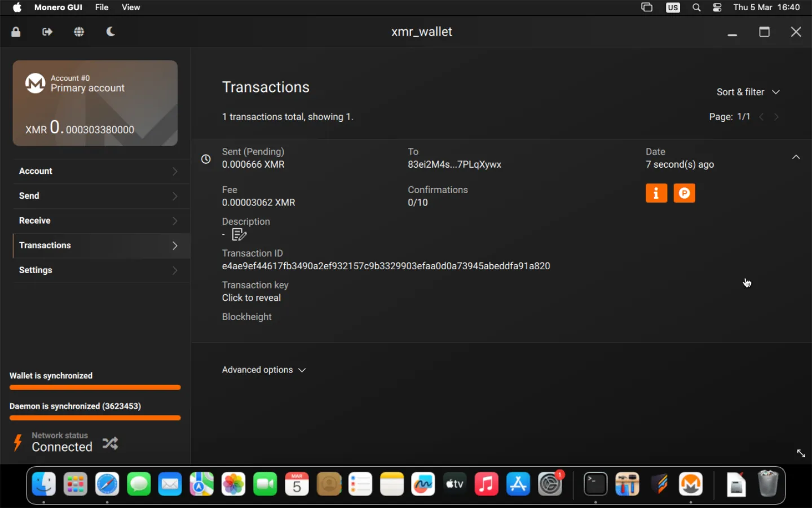The width and height of the screenshot is (812, 508).
Task: Edit the transaction description
Action: pos(239,234)
